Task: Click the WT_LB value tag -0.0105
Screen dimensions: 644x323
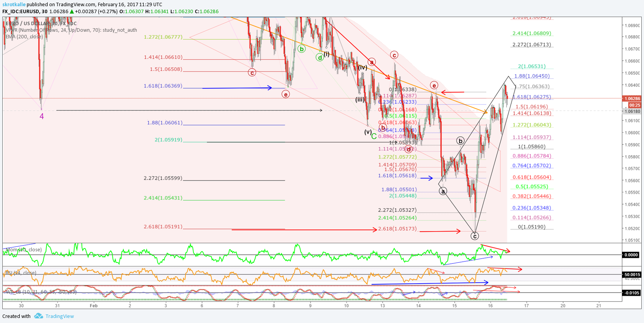Action: 631,293
